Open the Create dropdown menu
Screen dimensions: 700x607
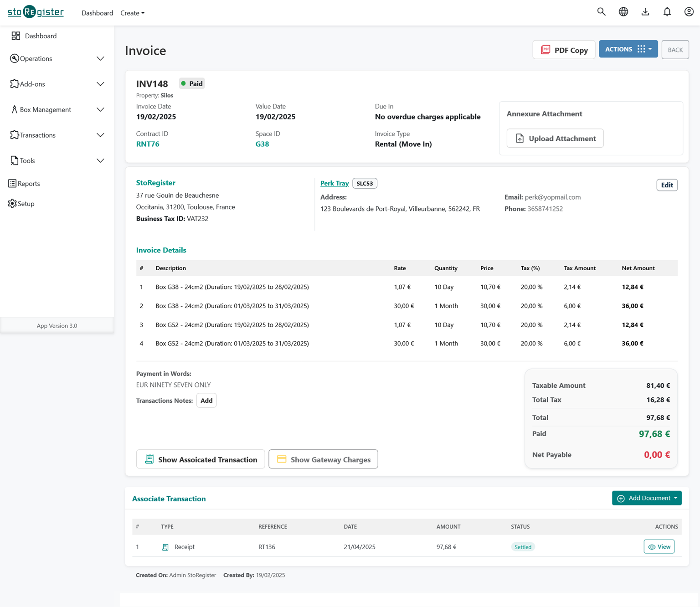point(132,13)
